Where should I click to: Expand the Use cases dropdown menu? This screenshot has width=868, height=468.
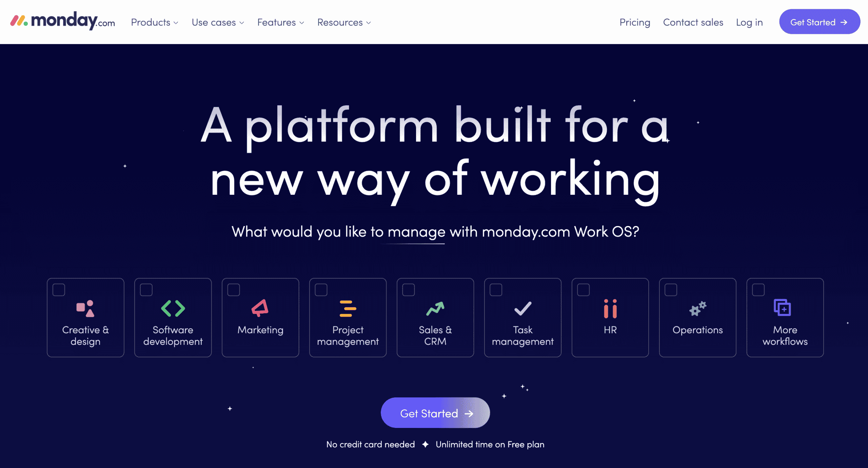click(218, 22)
